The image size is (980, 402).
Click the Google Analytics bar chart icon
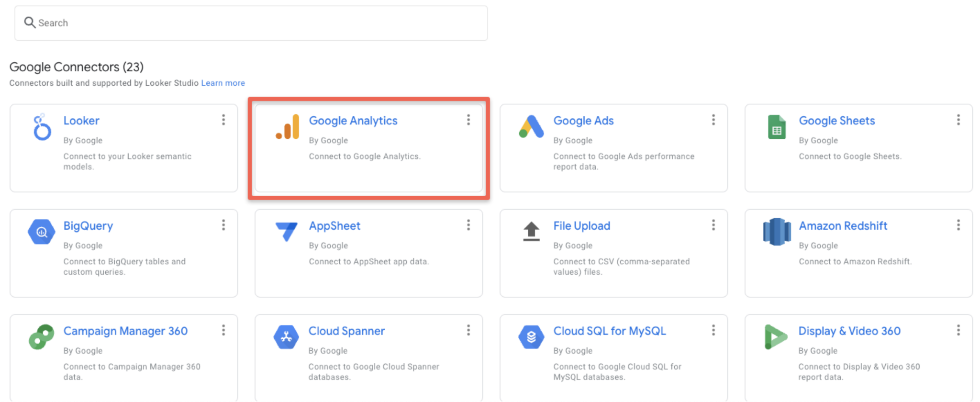click(288, 127)
